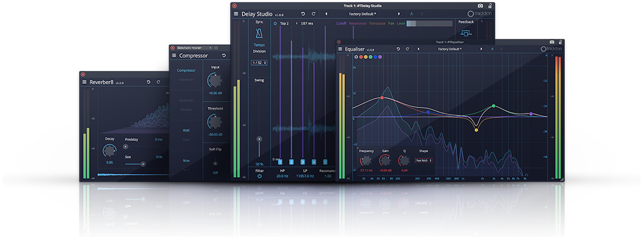Click the Reverber8 Predelay slider handle
The height and width of the screenshot is (238, 644).
126,146
